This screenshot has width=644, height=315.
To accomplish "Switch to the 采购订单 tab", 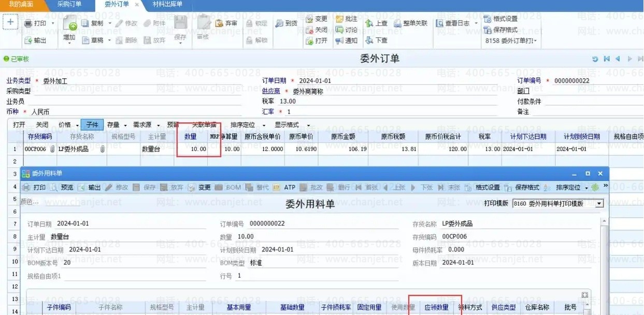I will pos(69,4).
